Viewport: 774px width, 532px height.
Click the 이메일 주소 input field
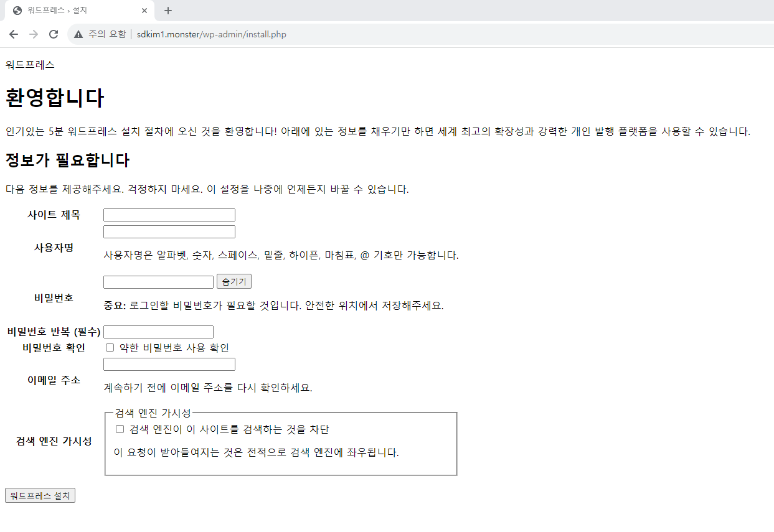(169, 364)
